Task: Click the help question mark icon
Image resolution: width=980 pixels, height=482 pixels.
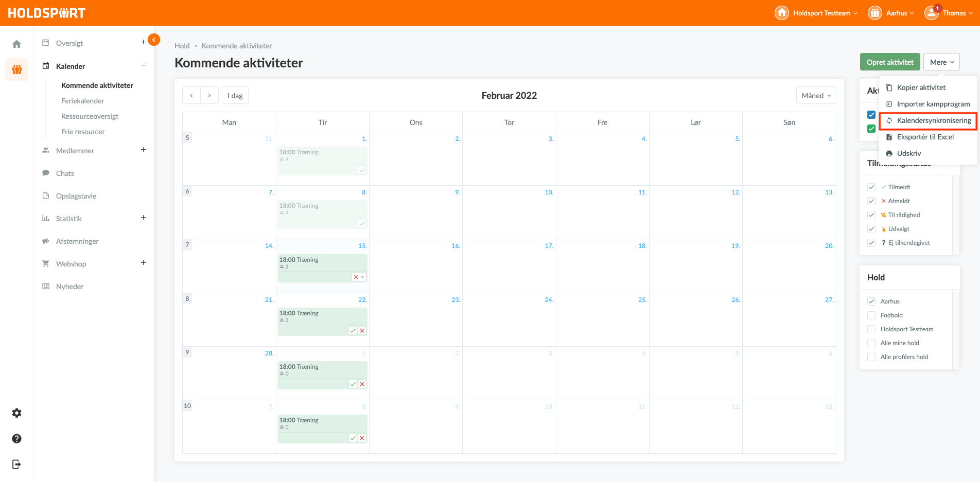Action: pos(17,439)
